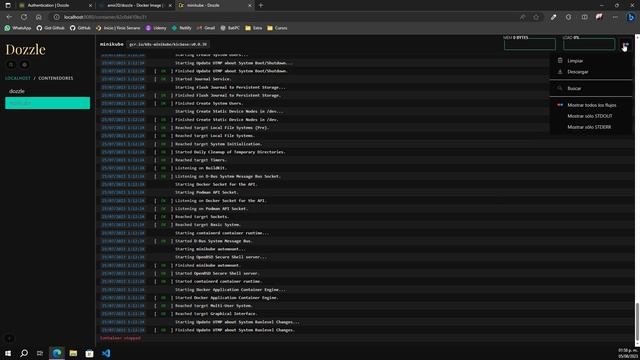Open the Bing sidebar button
The image size is (640, 360).
[631, 17]
